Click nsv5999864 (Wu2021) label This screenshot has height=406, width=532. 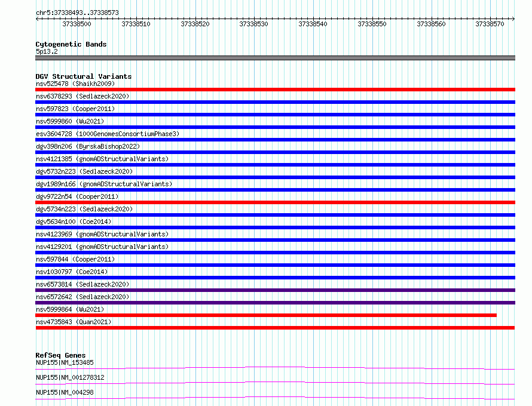(x=70, y=309)
